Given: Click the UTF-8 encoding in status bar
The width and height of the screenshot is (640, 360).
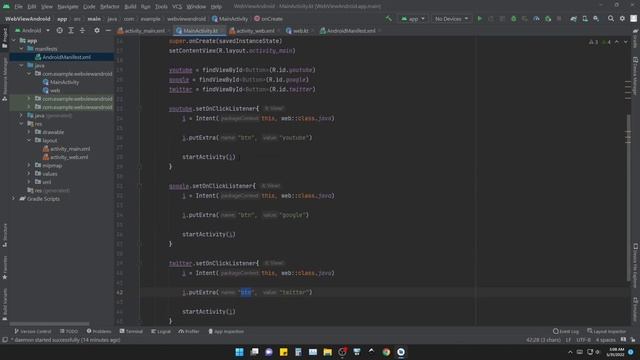Looking at the screenshot, I should tap(583, 340).
